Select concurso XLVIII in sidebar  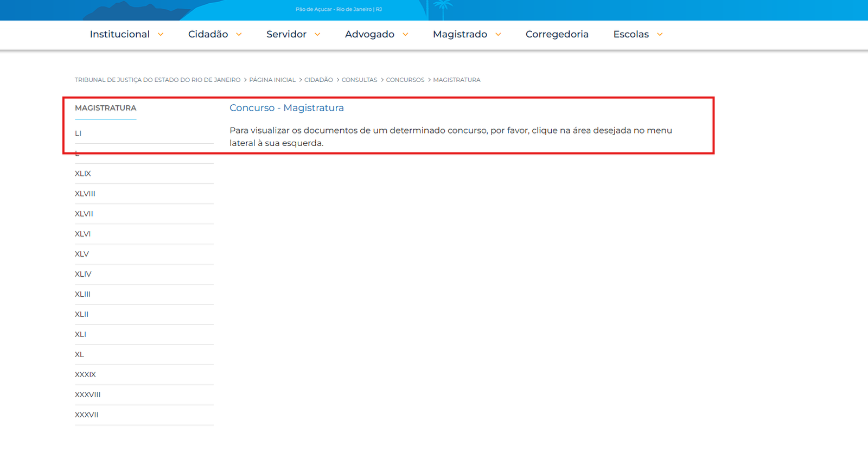(85, 194)
